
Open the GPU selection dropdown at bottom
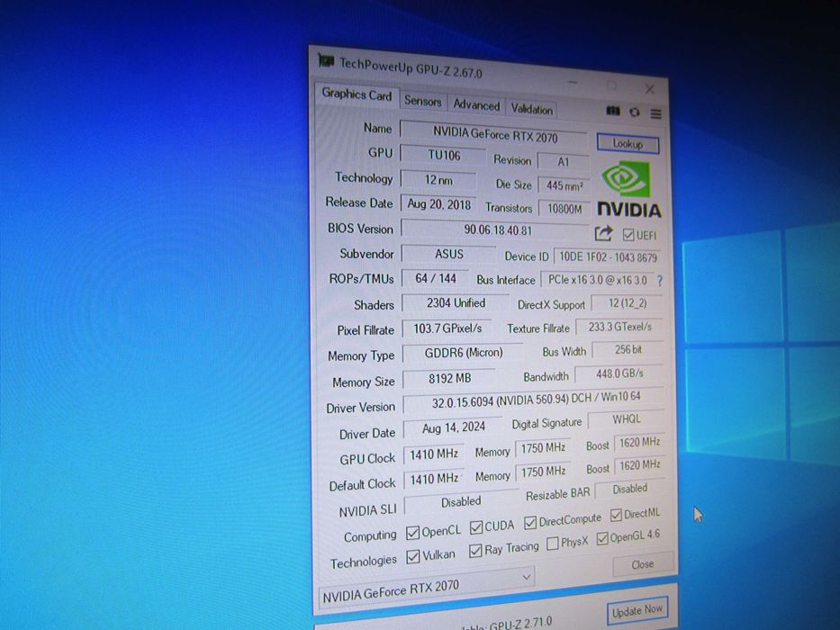pyautogui.click(x=427, y=587)
